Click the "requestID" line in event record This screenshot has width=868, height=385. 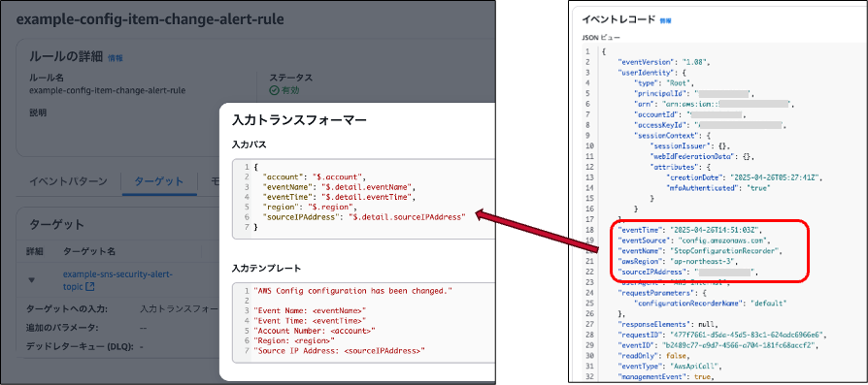(722, 335)
